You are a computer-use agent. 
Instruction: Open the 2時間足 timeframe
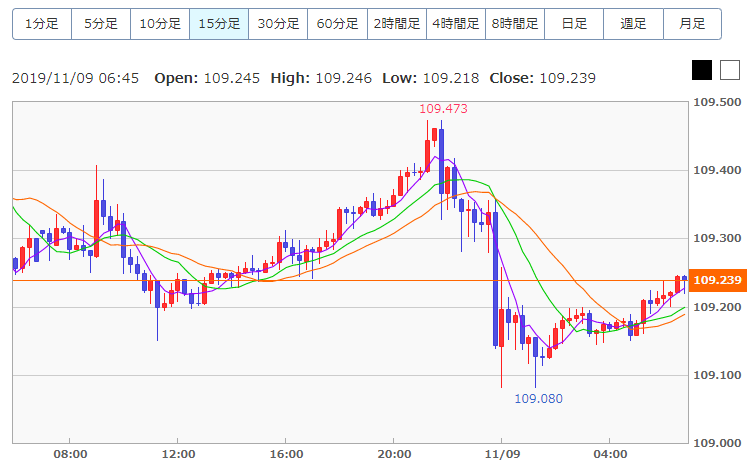[x=397, y=24]
